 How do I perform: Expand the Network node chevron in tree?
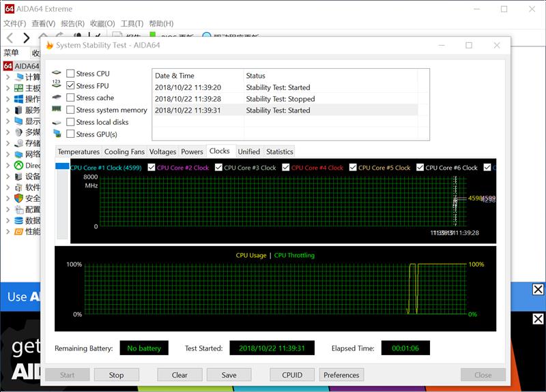pos(8,155)
